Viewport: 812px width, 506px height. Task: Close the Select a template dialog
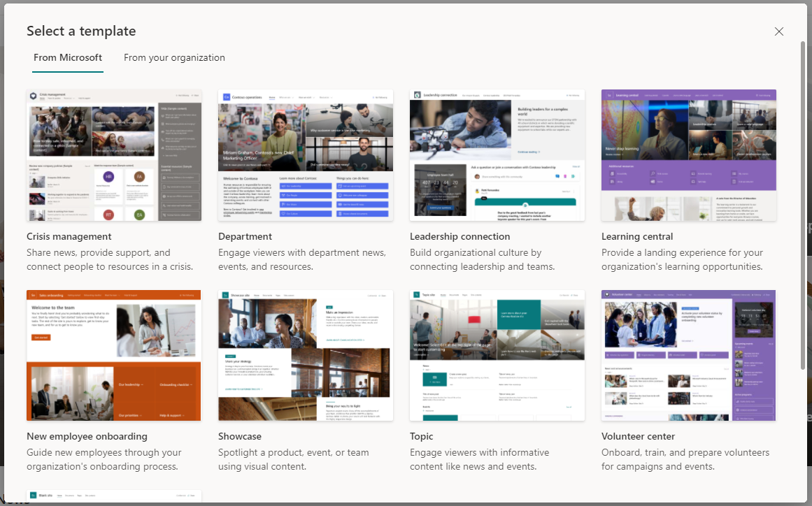778,31
